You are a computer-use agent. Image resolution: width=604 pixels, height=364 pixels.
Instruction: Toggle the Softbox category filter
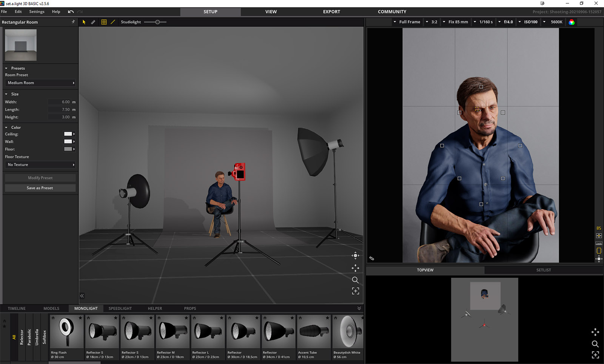(44, 337)
